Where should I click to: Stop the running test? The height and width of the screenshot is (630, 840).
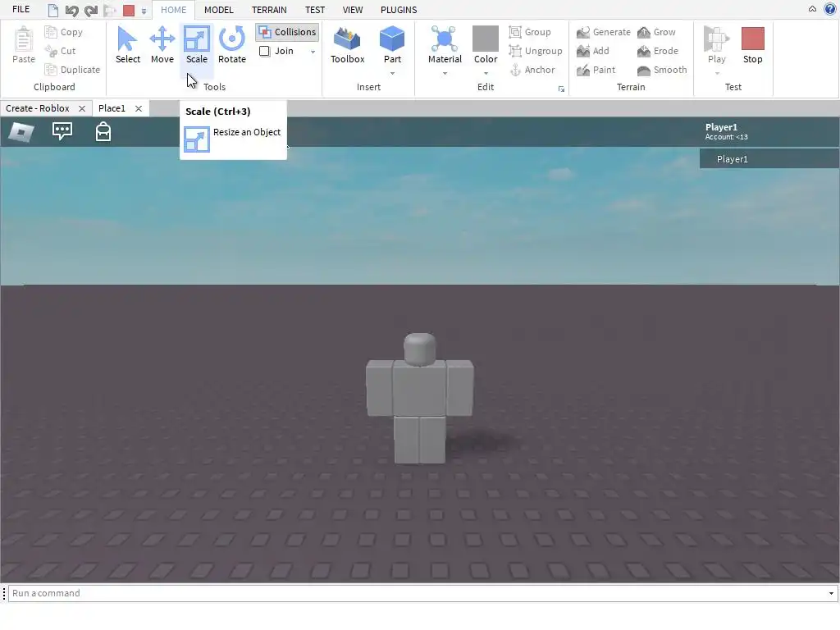point(753,46)
